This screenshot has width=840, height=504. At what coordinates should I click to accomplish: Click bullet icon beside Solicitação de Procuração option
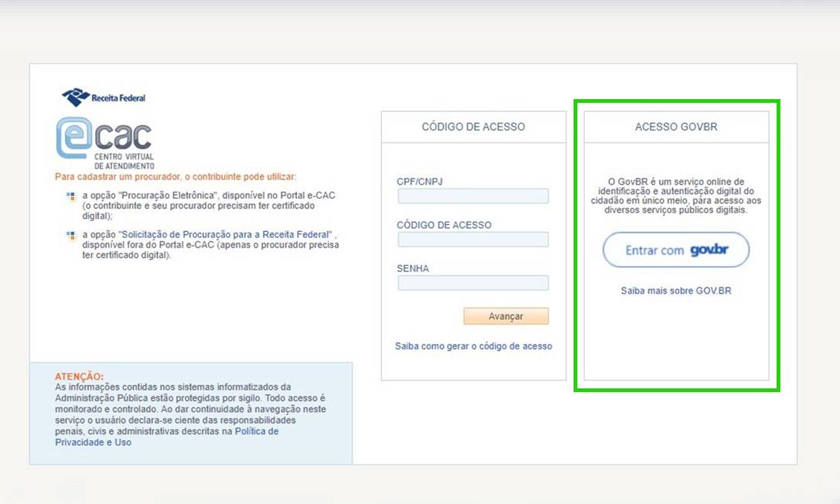(70, 235)
